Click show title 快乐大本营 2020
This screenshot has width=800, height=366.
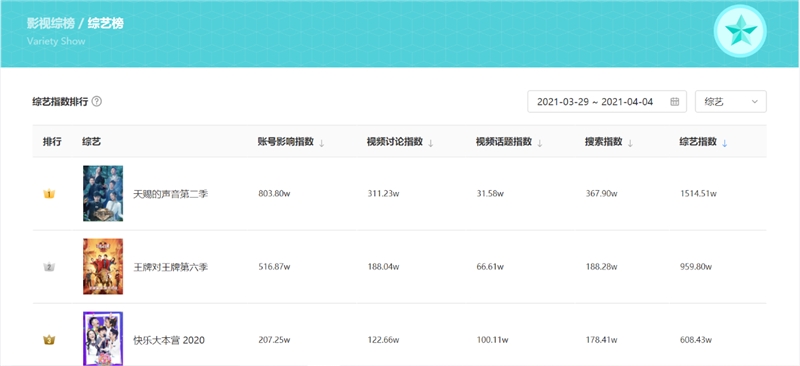pos(169,340)
